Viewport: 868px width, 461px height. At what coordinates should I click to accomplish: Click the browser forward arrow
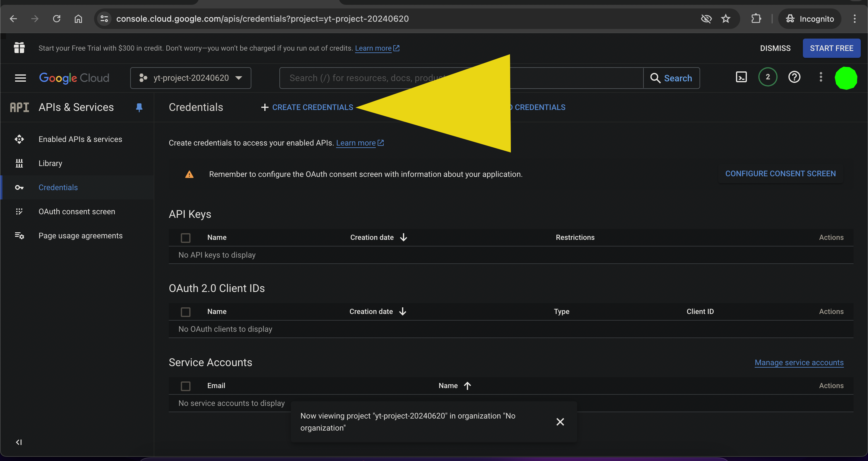click(35, 19)
